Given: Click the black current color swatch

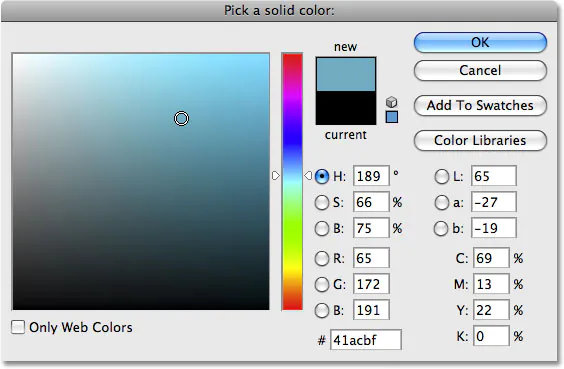Looking at the screenshot, I should click(346, 108).
